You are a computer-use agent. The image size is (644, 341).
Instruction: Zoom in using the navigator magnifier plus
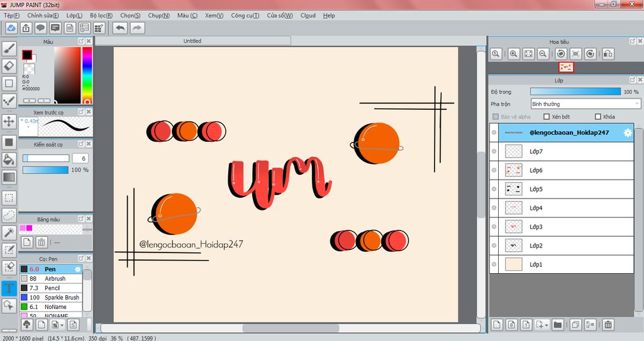point(514,54)
